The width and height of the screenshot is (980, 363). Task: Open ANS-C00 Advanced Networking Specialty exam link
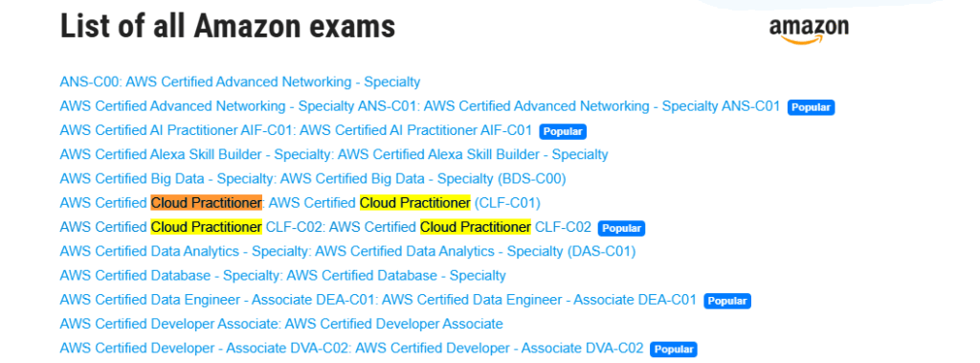pyautogui.click(x=240, y=82)
